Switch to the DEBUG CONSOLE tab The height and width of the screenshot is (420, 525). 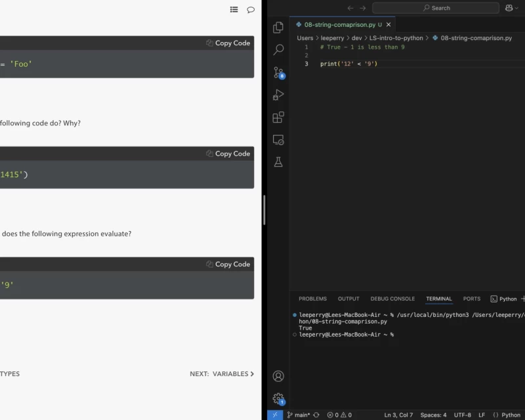click(x=392, y=299)
